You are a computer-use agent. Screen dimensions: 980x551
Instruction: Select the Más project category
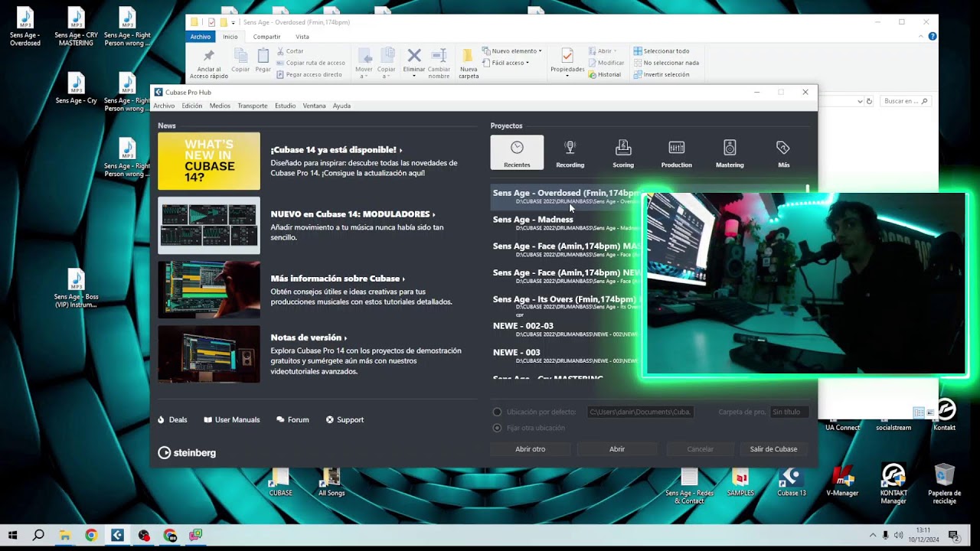pos(783,153)
